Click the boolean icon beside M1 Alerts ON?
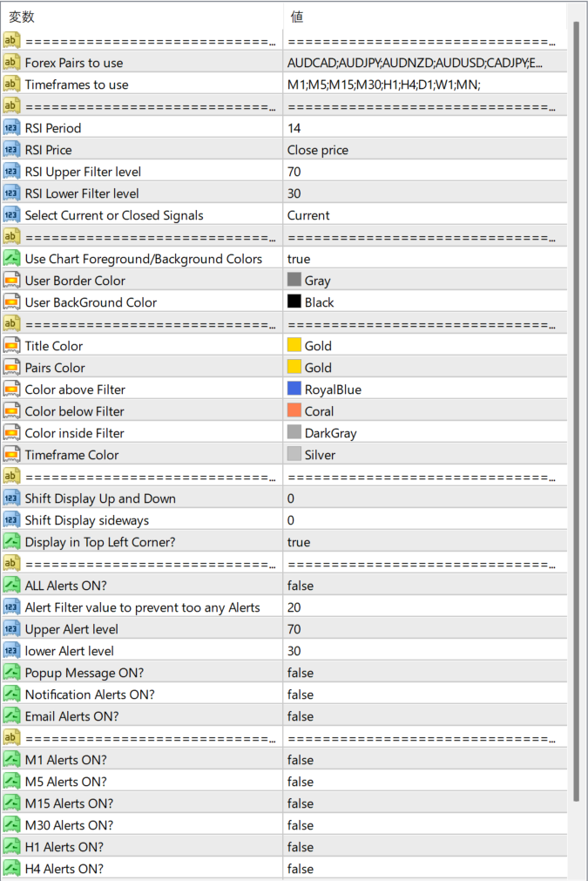Viewport: 588px width, 881px height. 11,760
